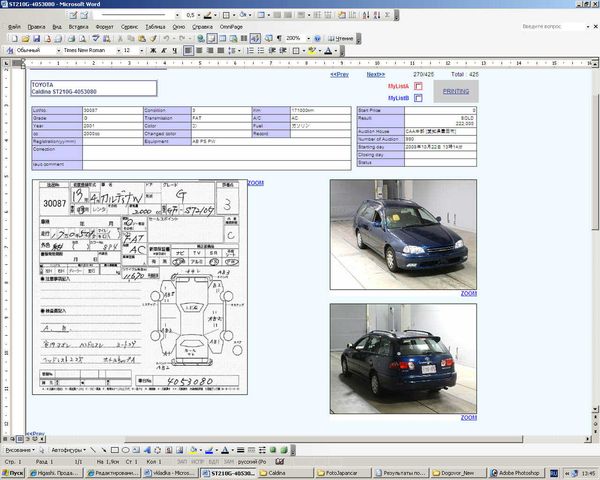
Task: Click the Пуск Start button
Action: pyautogui.click(x=13, y=473)
